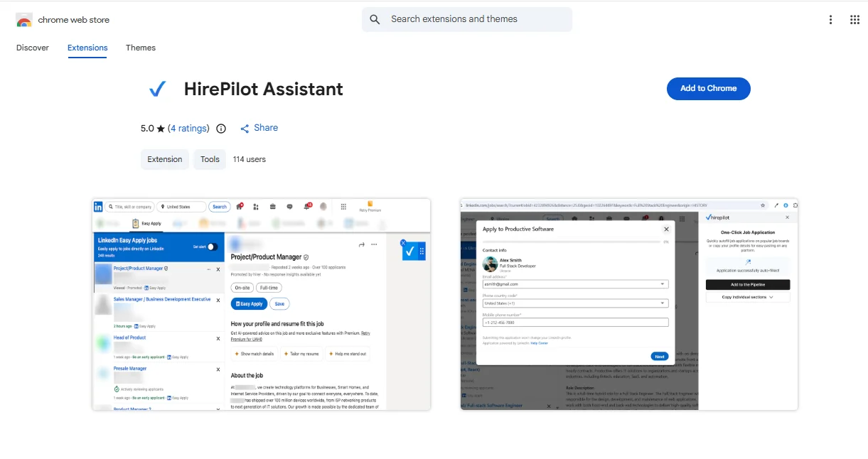Viewport: 868px width, 459px height.
Task: Click the 5.0 star rating
Action: (153, 129)
